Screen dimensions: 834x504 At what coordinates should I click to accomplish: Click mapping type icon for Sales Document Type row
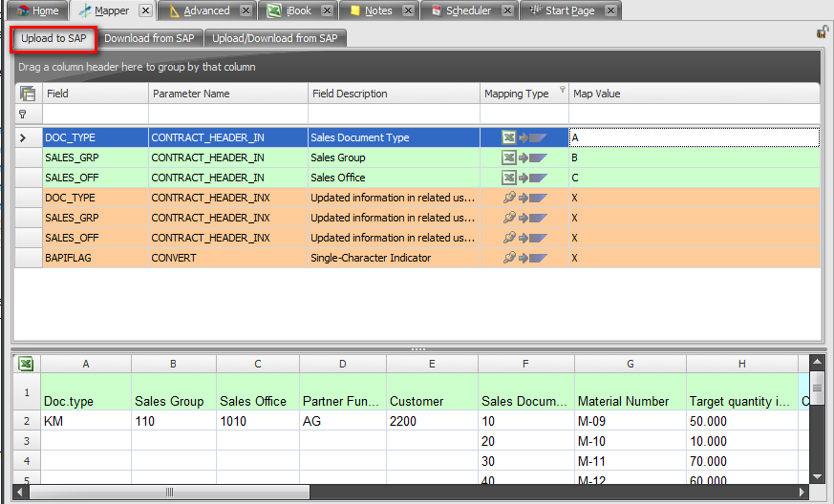(524, 137)
